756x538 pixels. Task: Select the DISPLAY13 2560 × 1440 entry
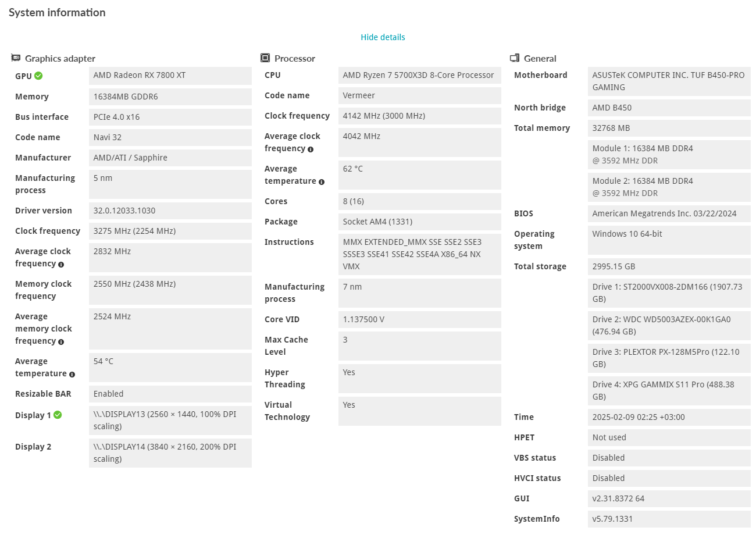[170, 421]
